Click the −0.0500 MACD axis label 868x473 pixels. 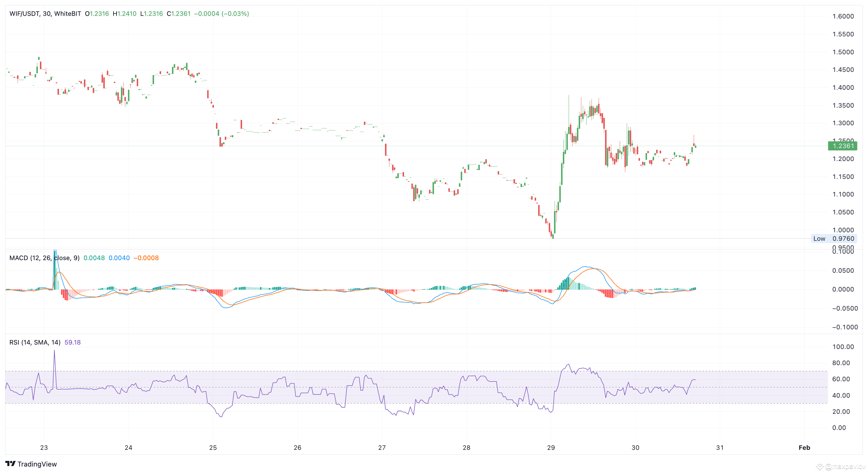[845, 308]
